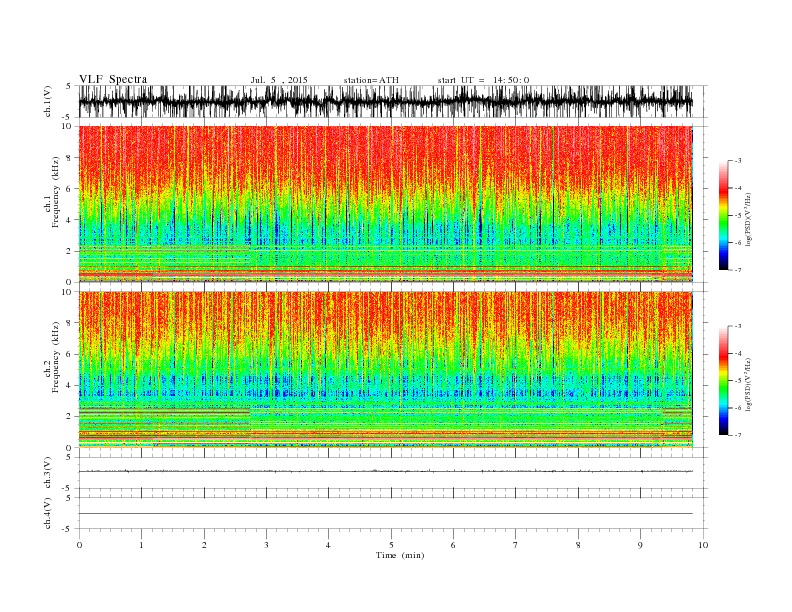Click the '9' tick label on the Time axis

tap(640, 545)
